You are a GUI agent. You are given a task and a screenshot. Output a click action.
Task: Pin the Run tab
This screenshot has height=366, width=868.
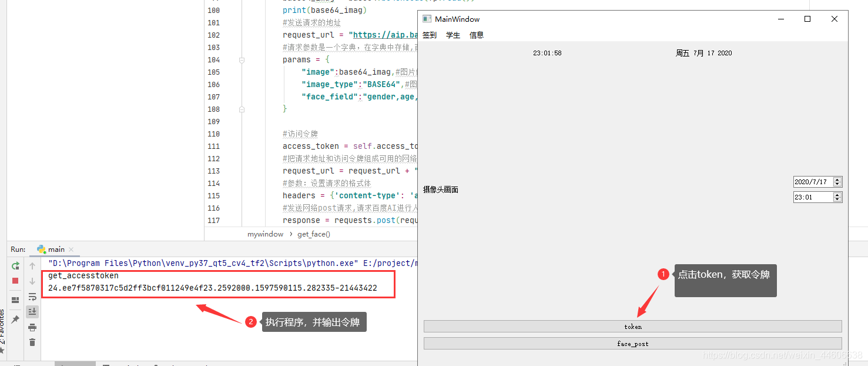[16, 319]
